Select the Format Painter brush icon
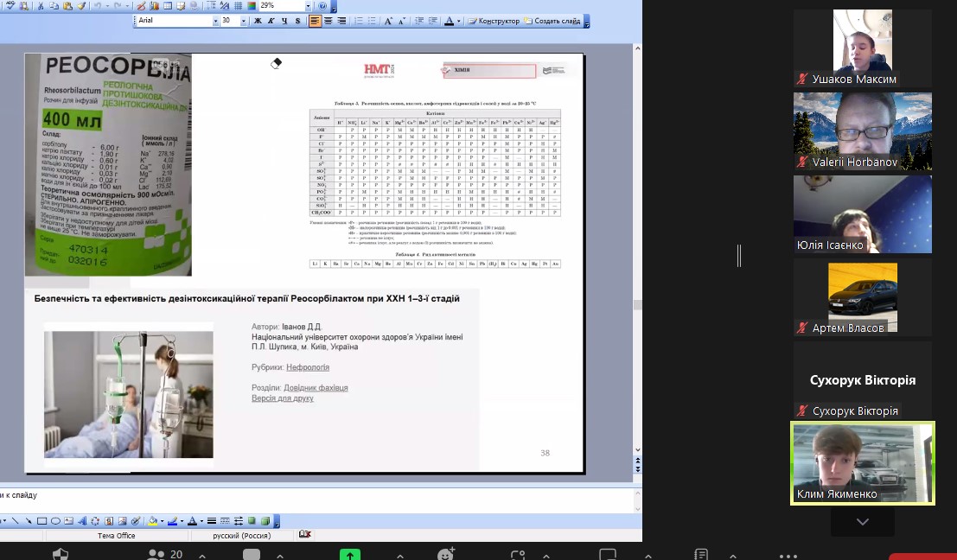The height and width of the screenshot is (560, 957). coord(81,6)
